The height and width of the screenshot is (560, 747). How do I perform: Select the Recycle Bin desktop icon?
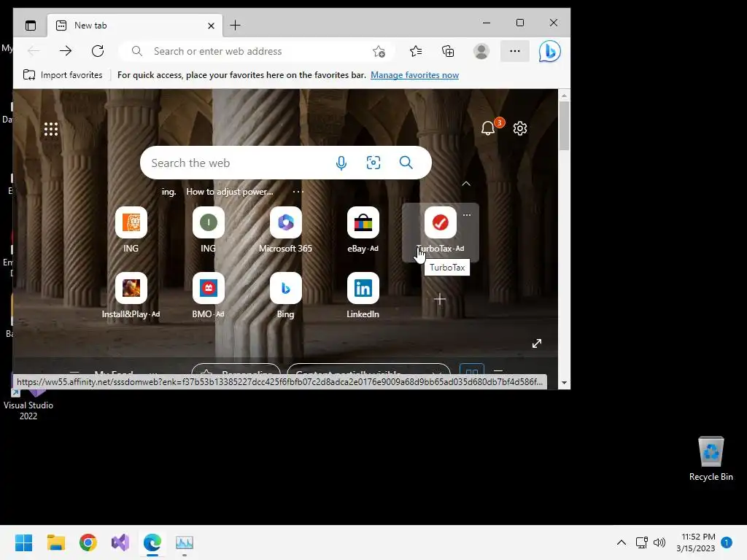[x=711, y=459]
